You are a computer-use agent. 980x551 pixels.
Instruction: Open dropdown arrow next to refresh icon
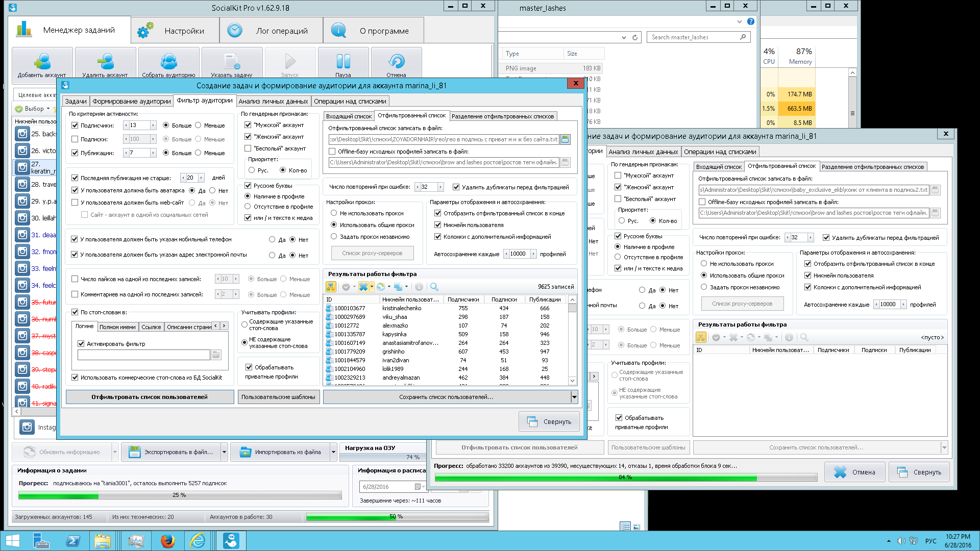tap(389, 287)
